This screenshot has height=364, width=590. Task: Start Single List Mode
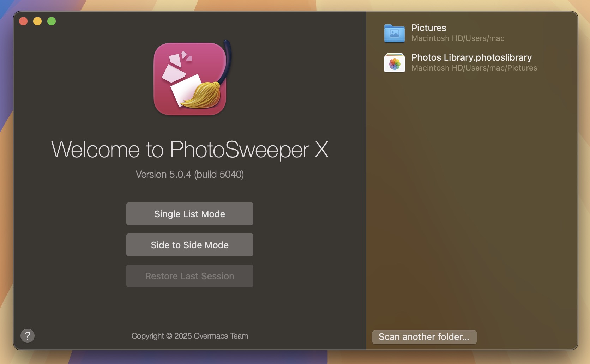tap(190, 214)
